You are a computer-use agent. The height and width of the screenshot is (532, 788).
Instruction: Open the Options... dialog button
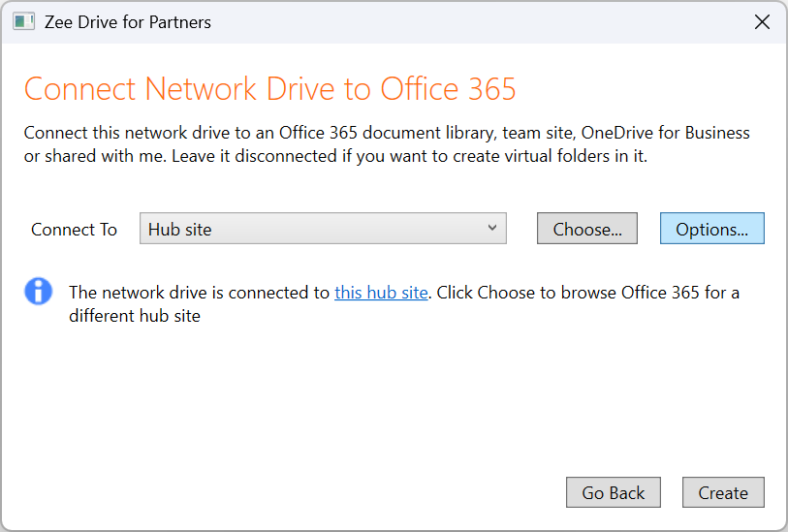point(711,230)
